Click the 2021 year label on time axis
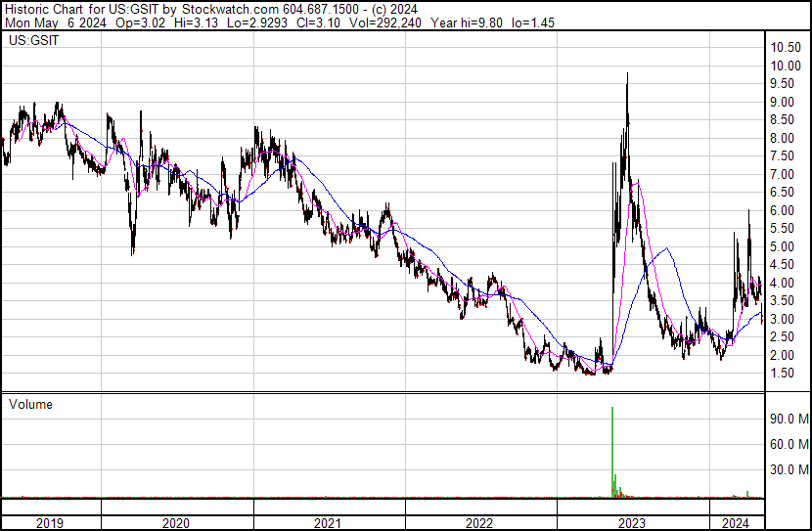Image resolution: width=812 pixels, height=531 pixels. click(328, 523)
